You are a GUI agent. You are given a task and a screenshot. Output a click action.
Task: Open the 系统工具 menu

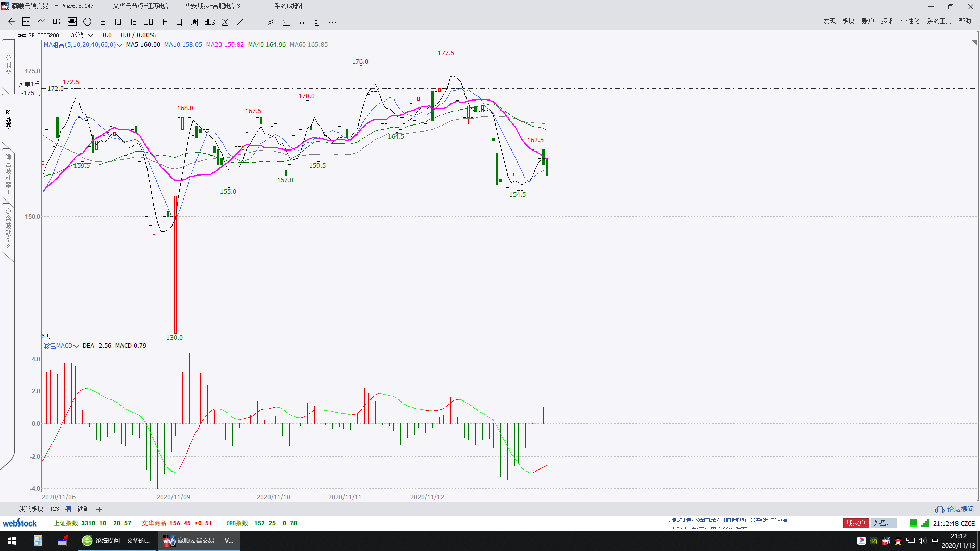tap(939, 21)
